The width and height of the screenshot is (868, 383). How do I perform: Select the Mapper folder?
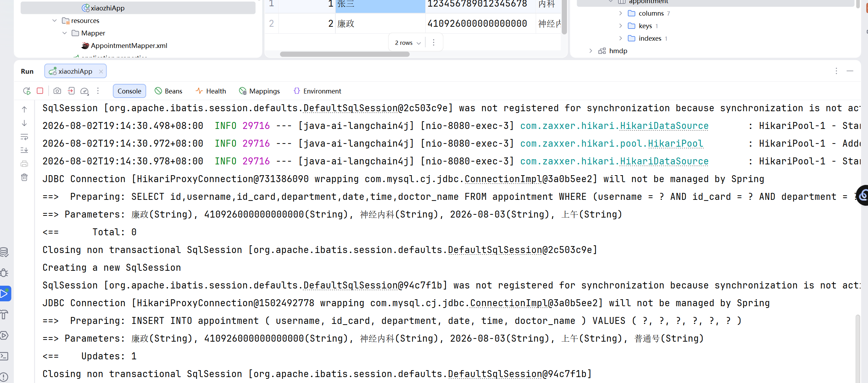click(x=93, y=33)
